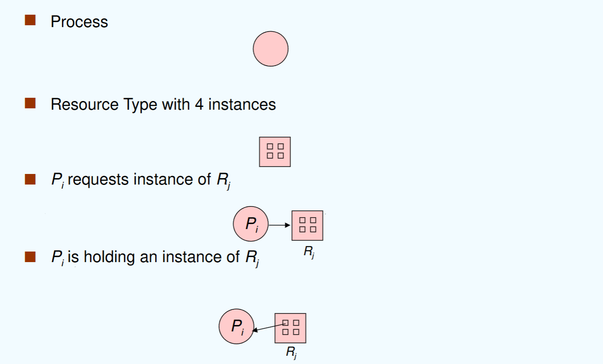Select the Pi circle in the request diagram
Viewport: 603px width, 364px height.
(250, 224)
